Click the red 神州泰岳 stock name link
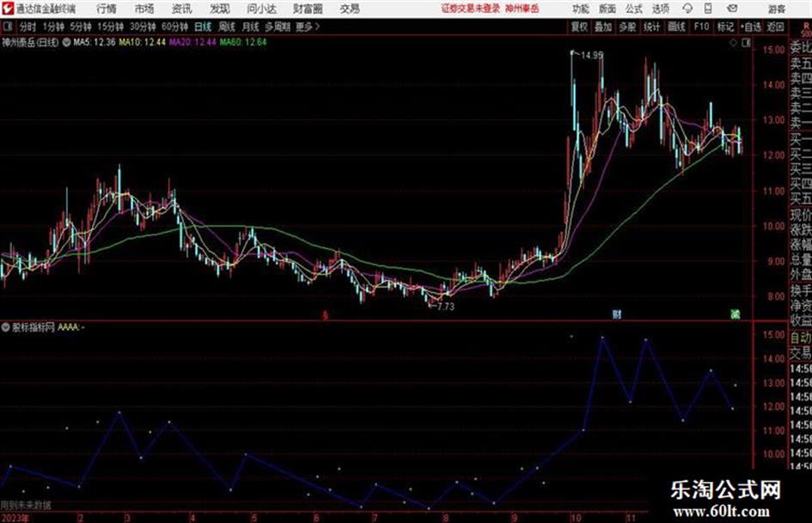 pos(522,9)
